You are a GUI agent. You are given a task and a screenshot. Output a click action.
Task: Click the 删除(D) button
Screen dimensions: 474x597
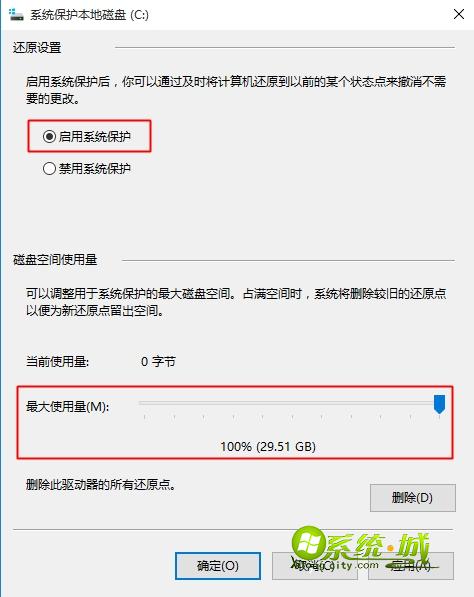413,498
